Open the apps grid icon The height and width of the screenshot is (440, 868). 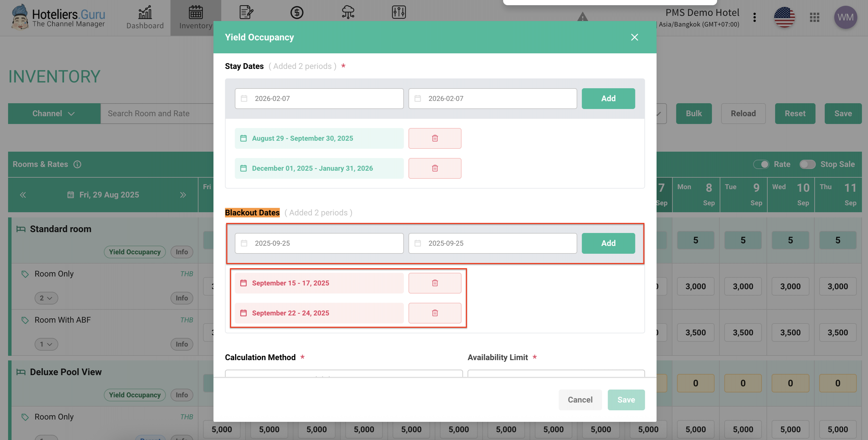[x=814, y=17]
